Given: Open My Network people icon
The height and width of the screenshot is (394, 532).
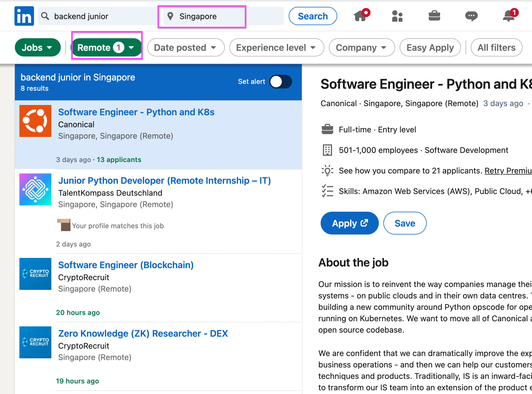Looking at the screenshot, I should pyautogui.click(x=397, y=16).
